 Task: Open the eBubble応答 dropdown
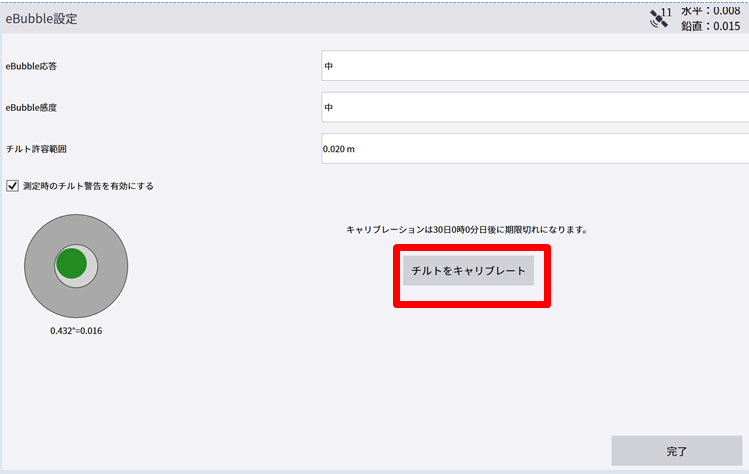[x=534, y=66]
